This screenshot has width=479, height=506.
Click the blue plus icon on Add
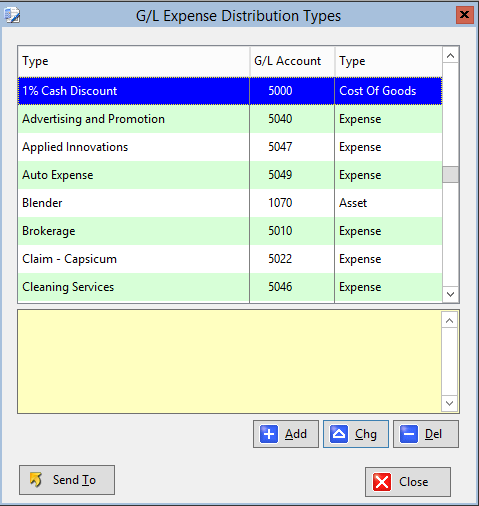coord(269,434)
